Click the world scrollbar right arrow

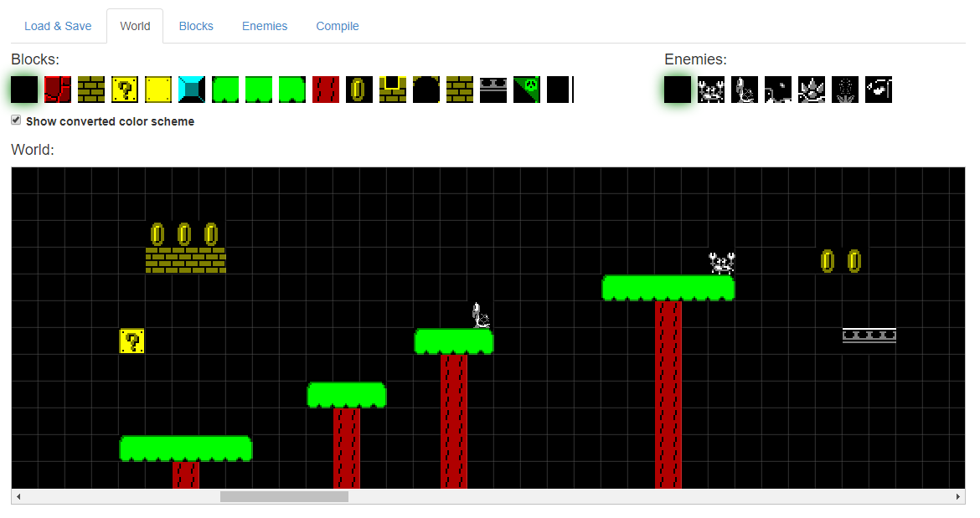click(959, 497)
